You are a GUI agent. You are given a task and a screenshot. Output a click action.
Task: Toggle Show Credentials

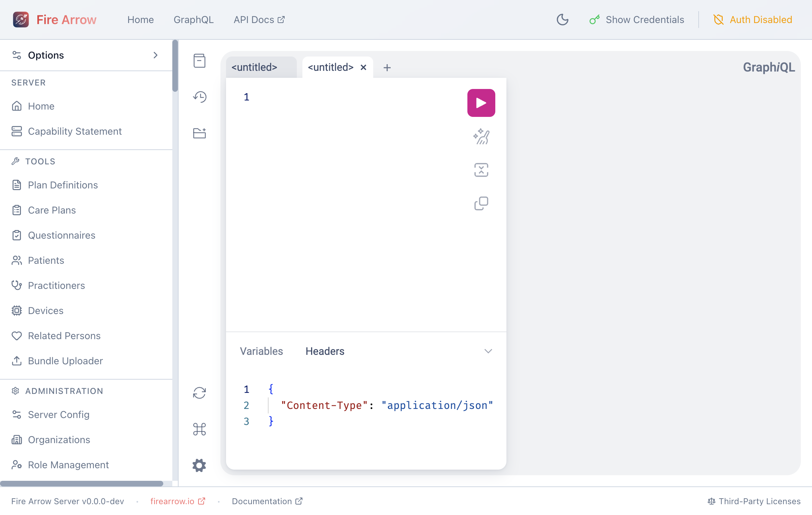coord(636,20)
